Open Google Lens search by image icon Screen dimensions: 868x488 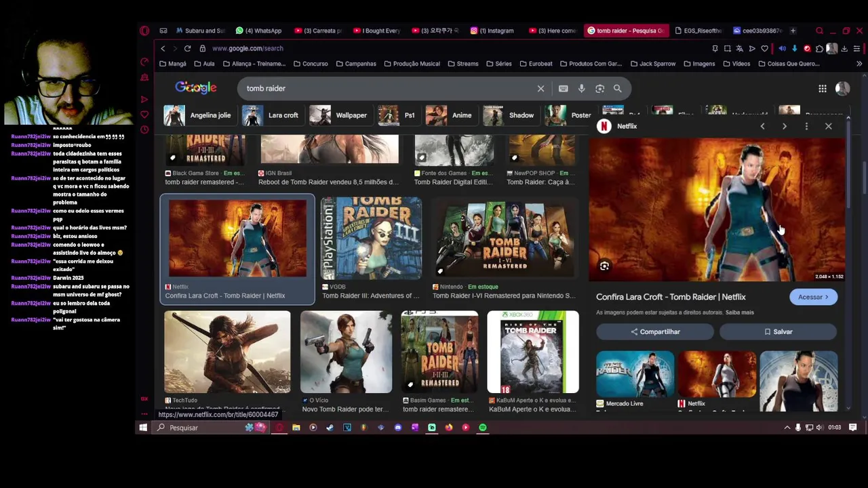[x=599, y=89]
